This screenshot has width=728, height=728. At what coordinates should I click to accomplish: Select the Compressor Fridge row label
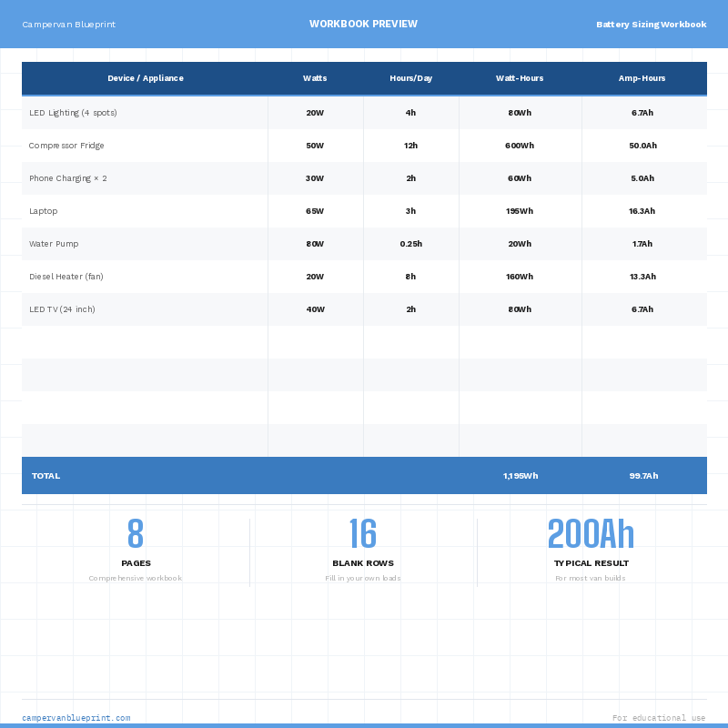click(x=66, y=146)
